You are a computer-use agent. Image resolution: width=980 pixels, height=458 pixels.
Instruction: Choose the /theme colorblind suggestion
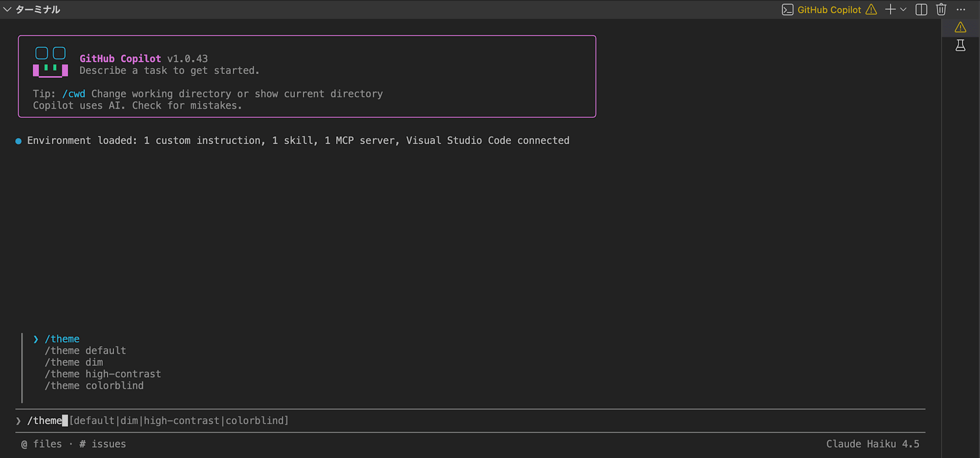[94, 386]
